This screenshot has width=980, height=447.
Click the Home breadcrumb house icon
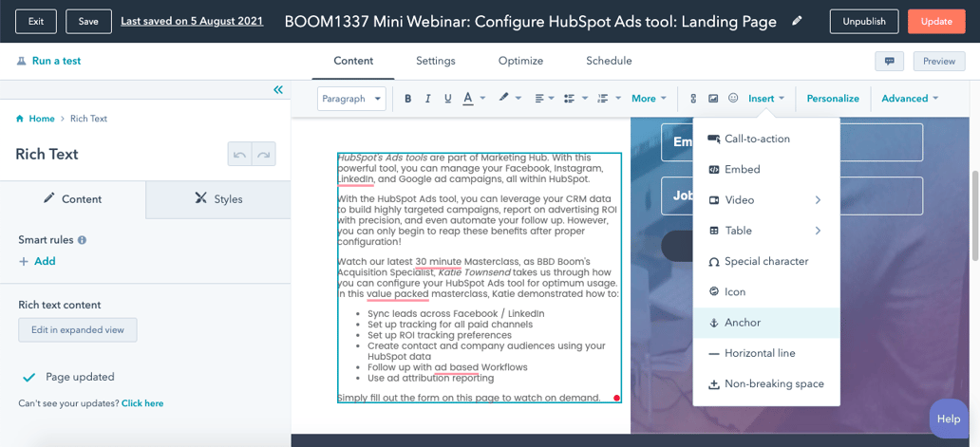coord(21,119)
